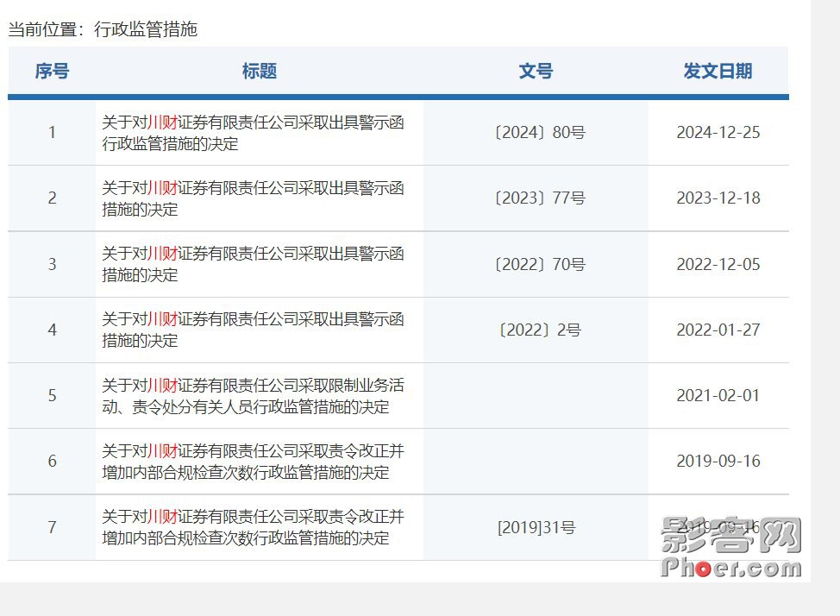Screen dimensions: 840x616
Task: Select document number 〔2022〕2号
Action: 540,330
